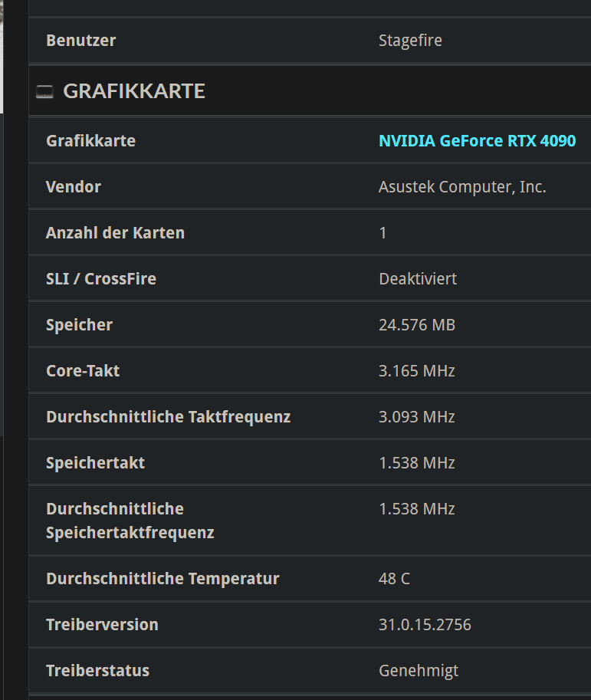Click the SLI / CrossFire label
This screenshot has width=591, height=700.
[x=101, y=279]
